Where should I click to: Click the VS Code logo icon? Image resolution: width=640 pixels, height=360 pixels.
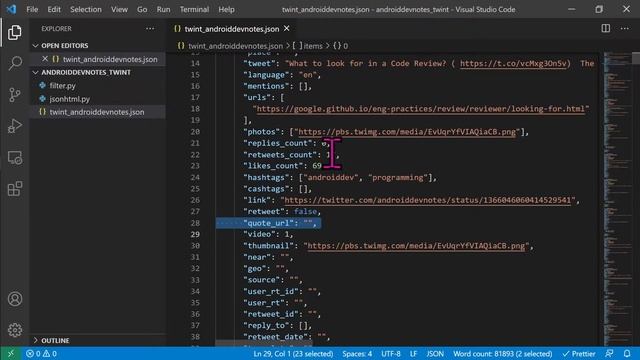[x=11, y=9]
